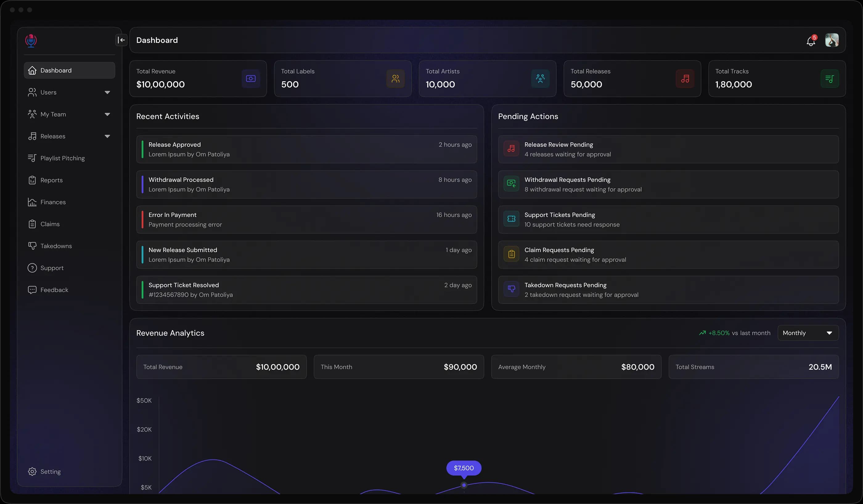Click the Total Releases music note icon
Viewport: 863px width, 504px height.
pyautogui.click(x=685, y=79)
